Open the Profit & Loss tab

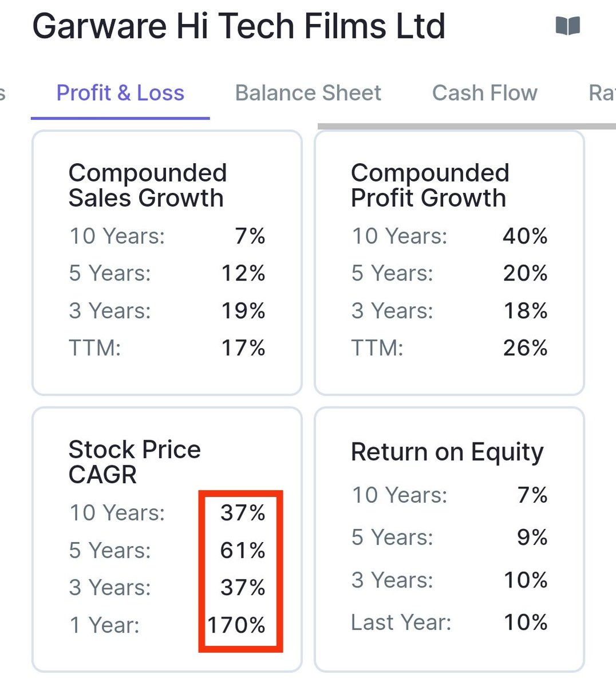click(120, 93)
